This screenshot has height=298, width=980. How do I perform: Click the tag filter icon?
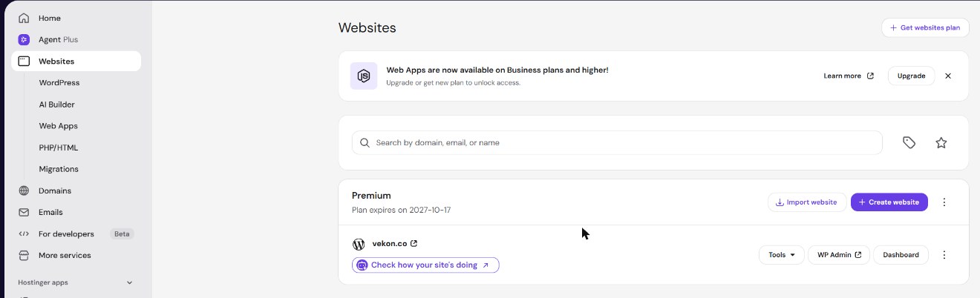coord(909,142)
